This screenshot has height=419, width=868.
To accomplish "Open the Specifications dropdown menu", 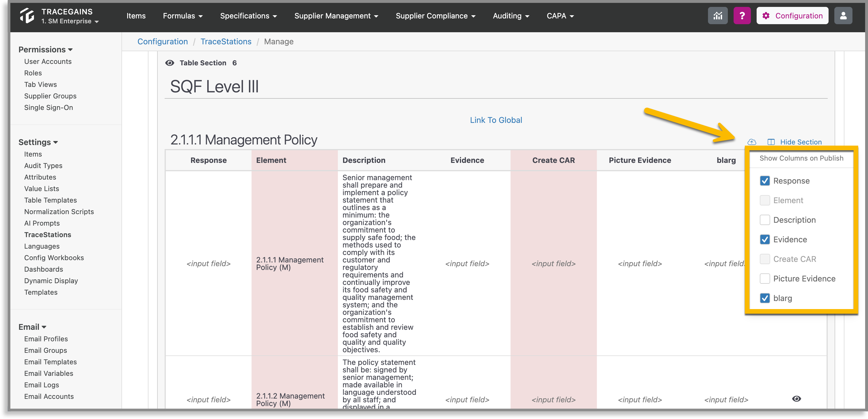I will click(248, 16).
